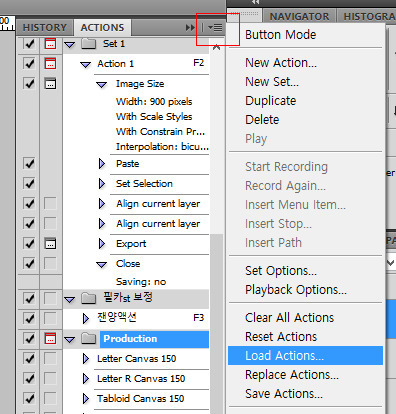This screenshot has width=396, height=414.
Task: Expand the Paste step
Action: click(x=102, y=164)
